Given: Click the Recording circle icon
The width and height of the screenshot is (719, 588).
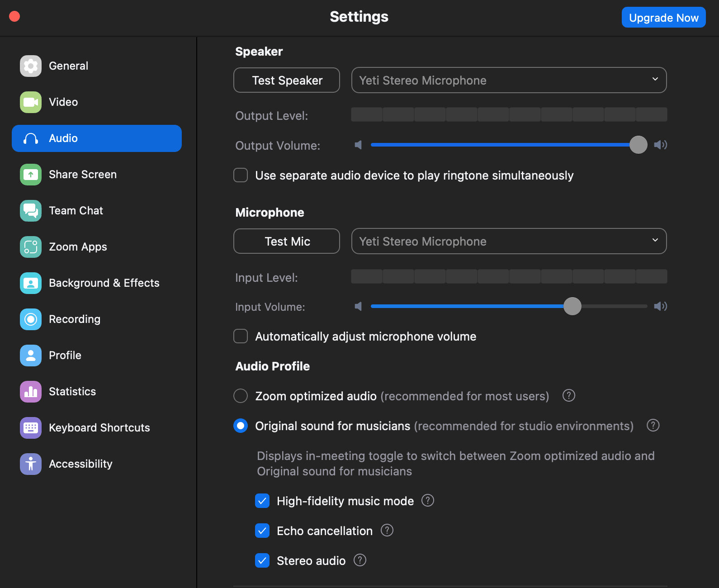Looking at the screenshot, I should (31, 319).
